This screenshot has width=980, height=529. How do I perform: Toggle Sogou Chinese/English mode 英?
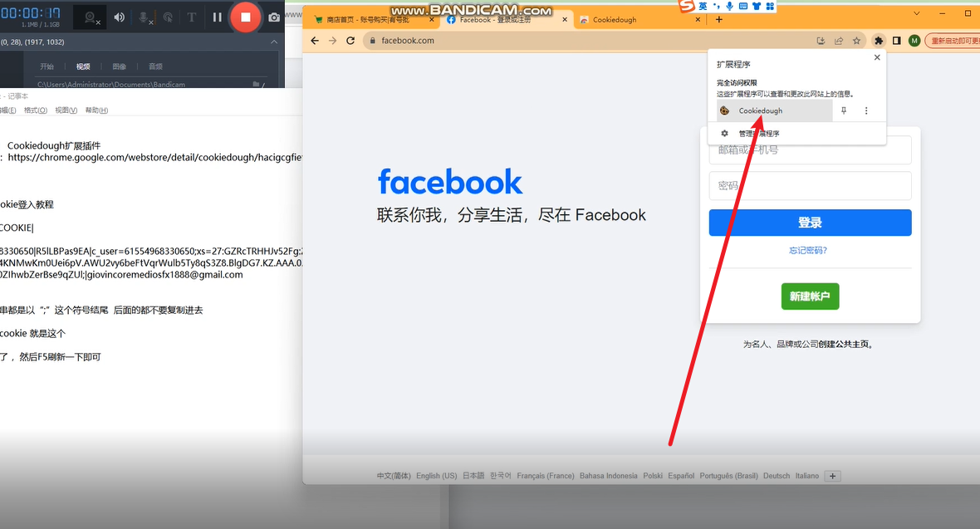pos(703,7)
